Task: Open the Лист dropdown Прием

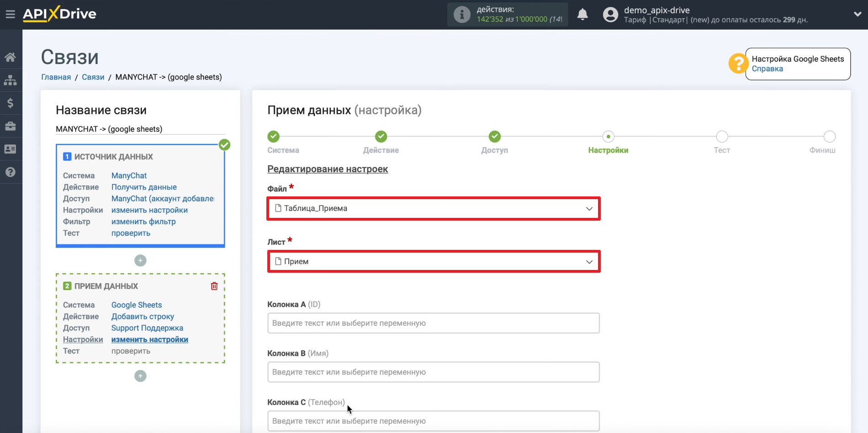Action: pyautogui.click(x=434, y=261)
